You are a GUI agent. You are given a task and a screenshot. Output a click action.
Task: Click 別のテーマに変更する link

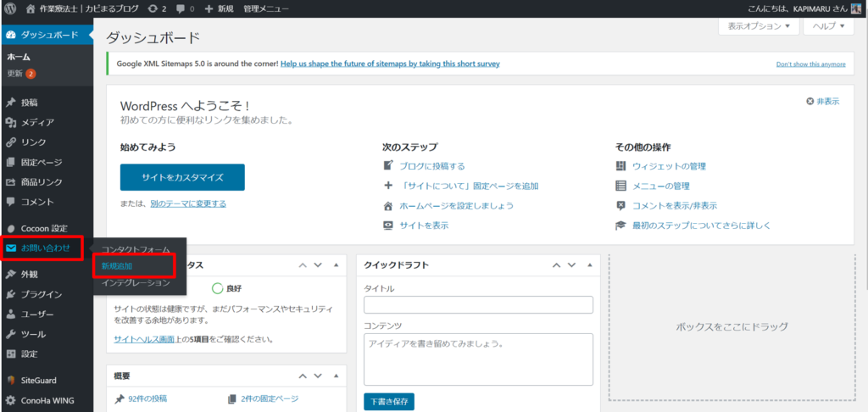188,203
